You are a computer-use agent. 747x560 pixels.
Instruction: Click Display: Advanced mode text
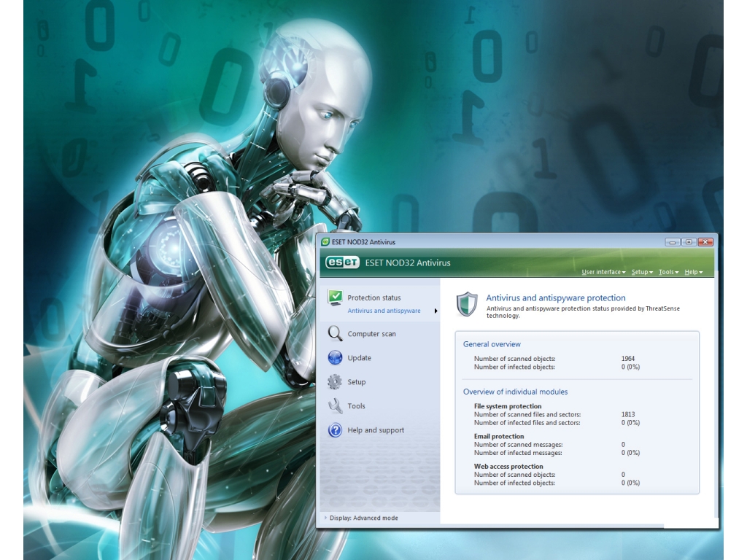[x=363, y=518]
